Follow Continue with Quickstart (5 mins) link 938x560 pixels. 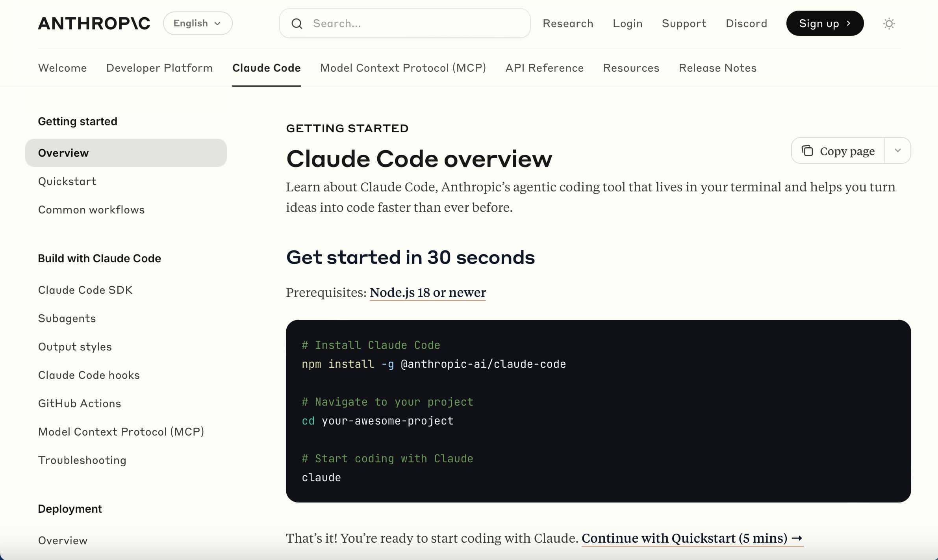[x=692, y=538]
